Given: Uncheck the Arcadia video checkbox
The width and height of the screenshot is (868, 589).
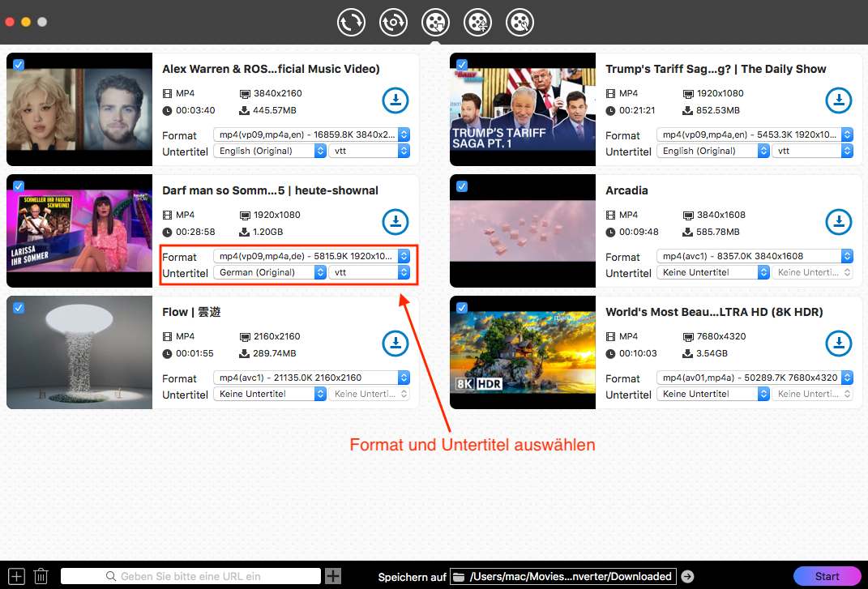Looking at the screenshot, I should pyautogui.click(x=462, y=186).
